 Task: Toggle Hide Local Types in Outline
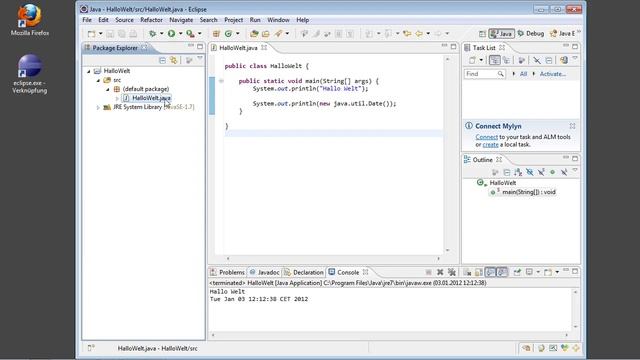pos(564,172)
